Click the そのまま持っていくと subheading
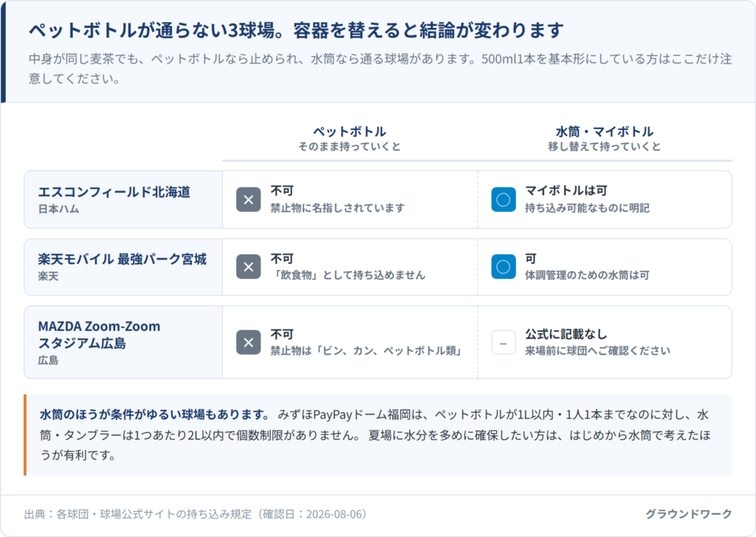Image resolution: width=756 pixels, height=537 pixels. point(349,147)
